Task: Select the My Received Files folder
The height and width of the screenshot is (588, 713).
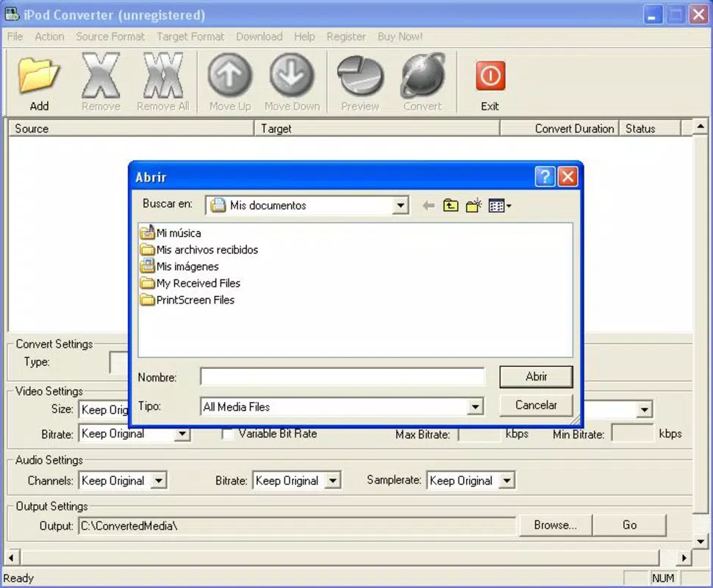Action: click(190, 283)
